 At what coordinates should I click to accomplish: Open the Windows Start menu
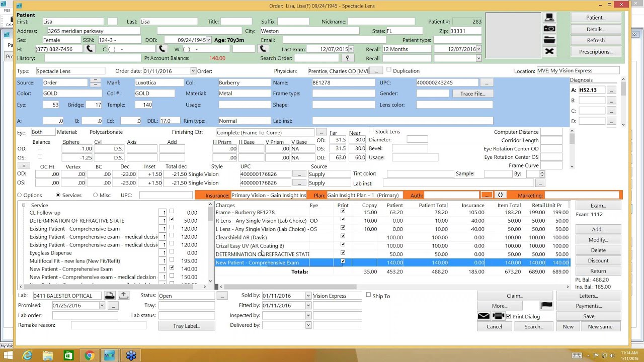(x=8, y=355)
